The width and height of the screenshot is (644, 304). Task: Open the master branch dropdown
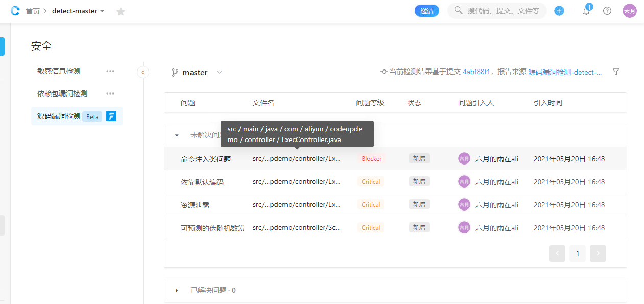tap(202, 73)
